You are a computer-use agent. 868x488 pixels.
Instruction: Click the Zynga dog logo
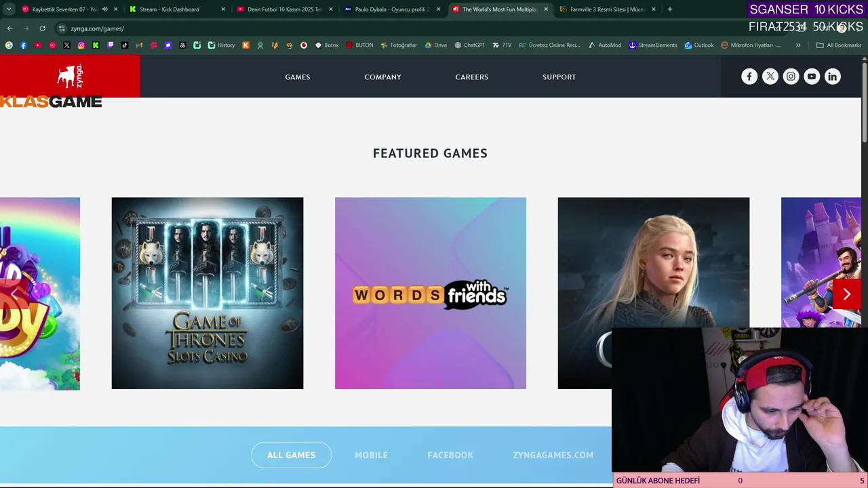[x=70, y=76]
